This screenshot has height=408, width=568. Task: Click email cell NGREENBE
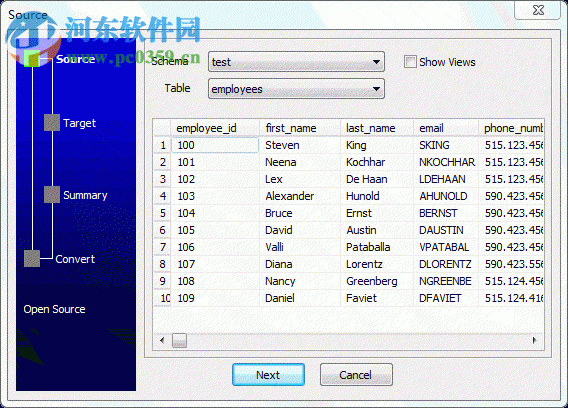(446, 281)
